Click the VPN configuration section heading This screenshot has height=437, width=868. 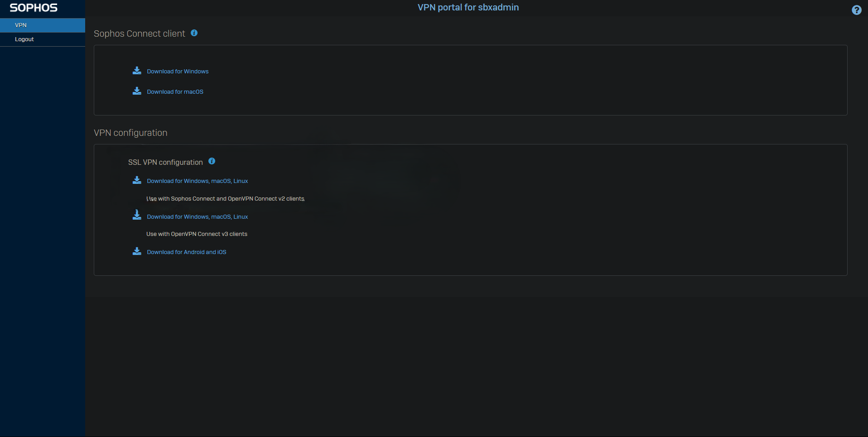(130, 133)
